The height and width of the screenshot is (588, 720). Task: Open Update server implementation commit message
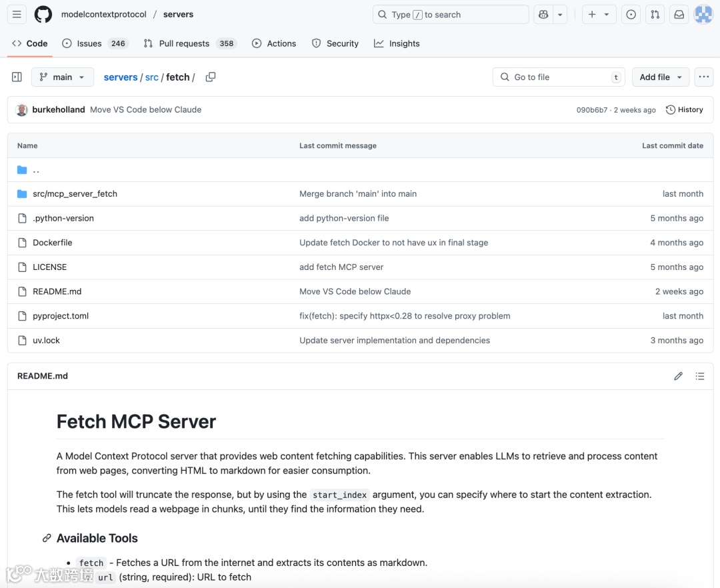tap(395, 340)
